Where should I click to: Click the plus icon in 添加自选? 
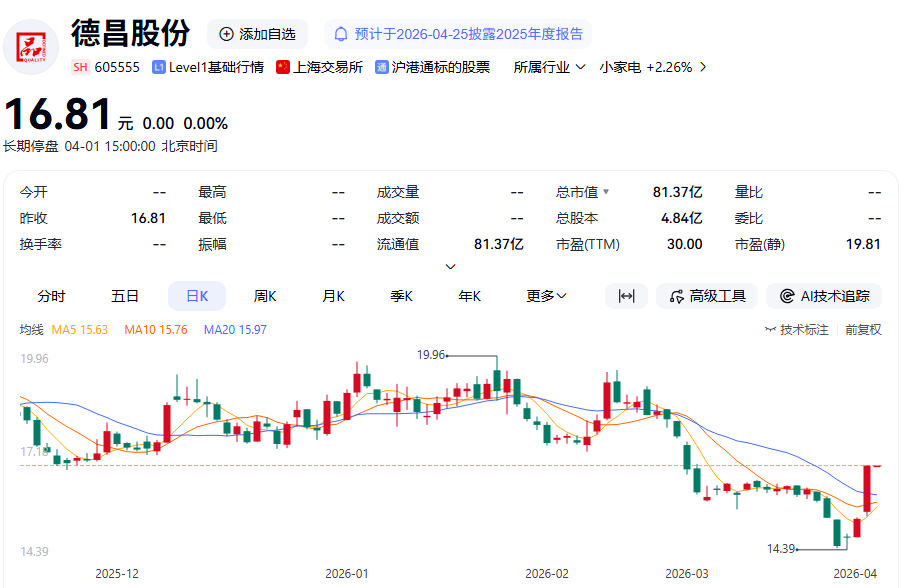click(x=226, y=34)
